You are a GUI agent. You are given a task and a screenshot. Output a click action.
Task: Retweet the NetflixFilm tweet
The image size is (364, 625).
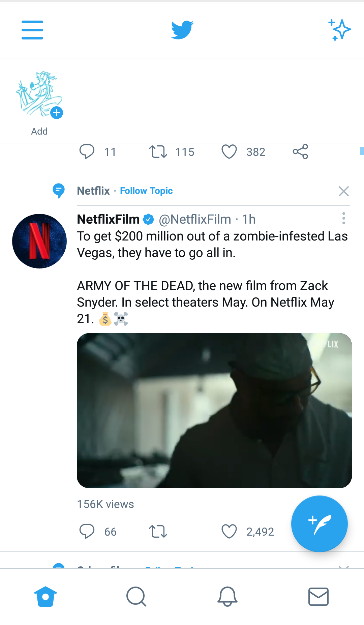point(158,531)
